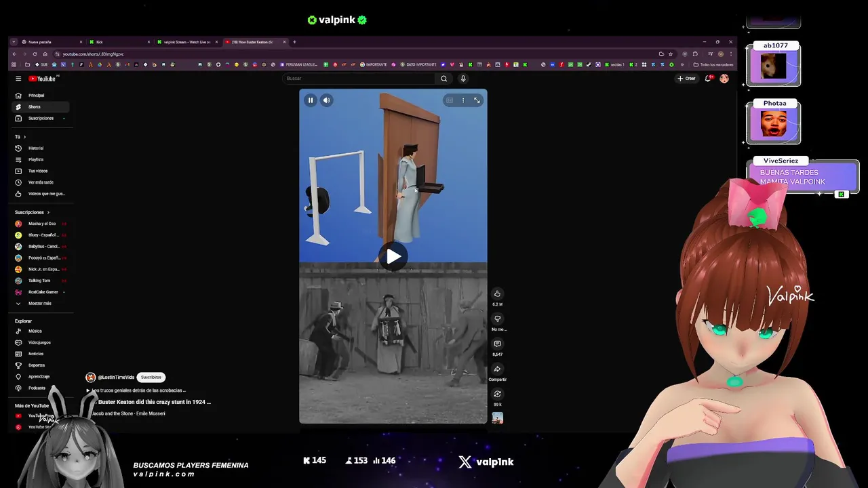Open RodCake Gamer channel

click(41, 292)
